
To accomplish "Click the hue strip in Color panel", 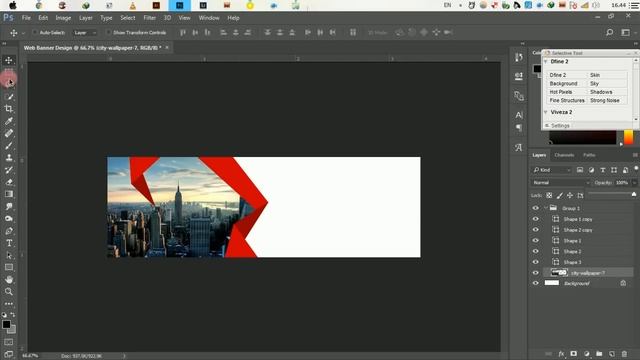I will [x=629, y=137].
